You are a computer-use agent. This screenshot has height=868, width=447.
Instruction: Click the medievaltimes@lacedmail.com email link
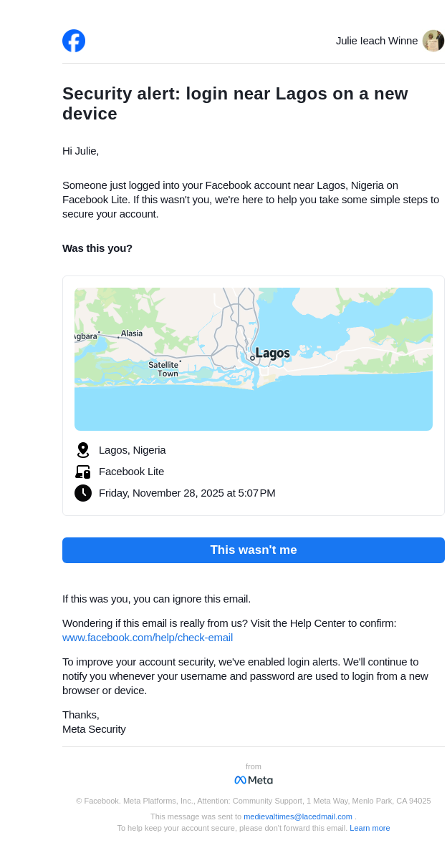[x=297, y=816]
